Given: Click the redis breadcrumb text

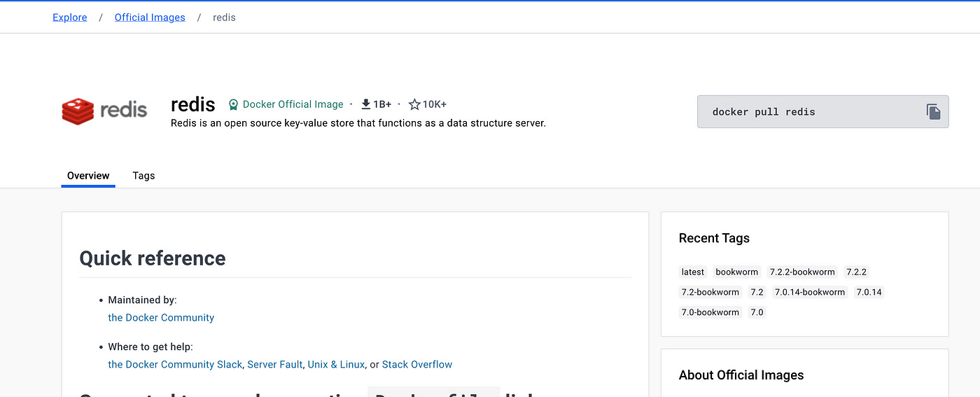Looking at the screenshot, I should tap(224, 18).
